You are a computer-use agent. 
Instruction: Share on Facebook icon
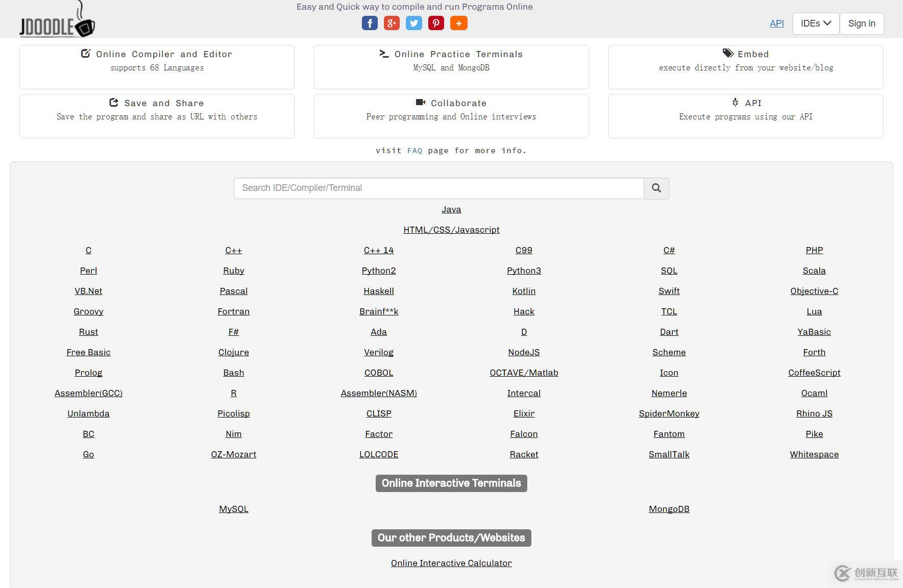coord(370,23)
